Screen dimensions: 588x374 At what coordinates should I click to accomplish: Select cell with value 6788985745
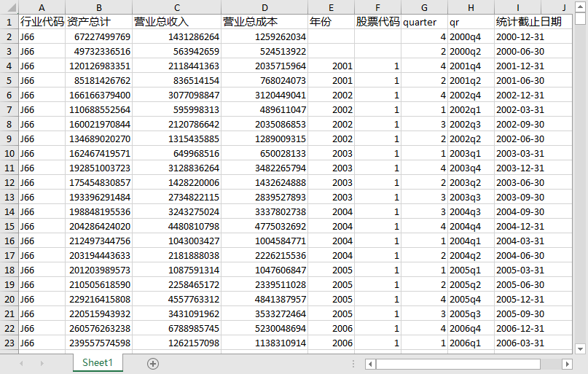[177, 328]
